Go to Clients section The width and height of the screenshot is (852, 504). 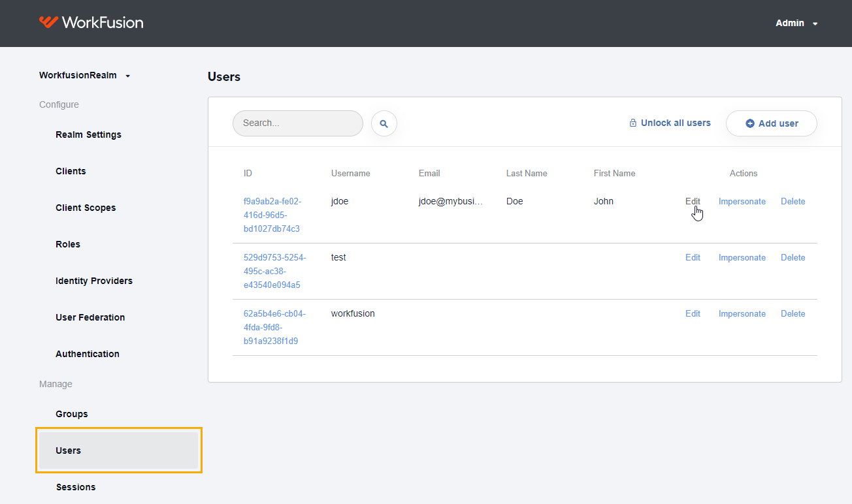pos(71,171)
